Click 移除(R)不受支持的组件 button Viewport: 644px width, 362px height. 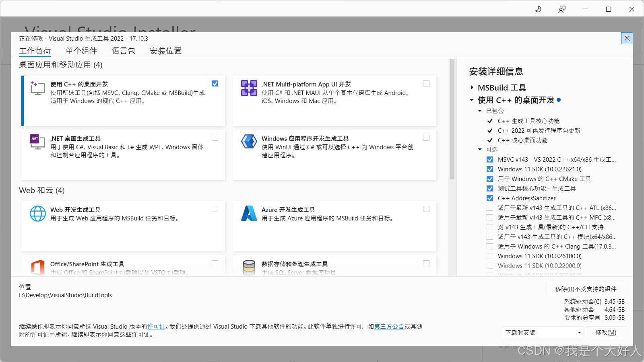click(586, 289)
